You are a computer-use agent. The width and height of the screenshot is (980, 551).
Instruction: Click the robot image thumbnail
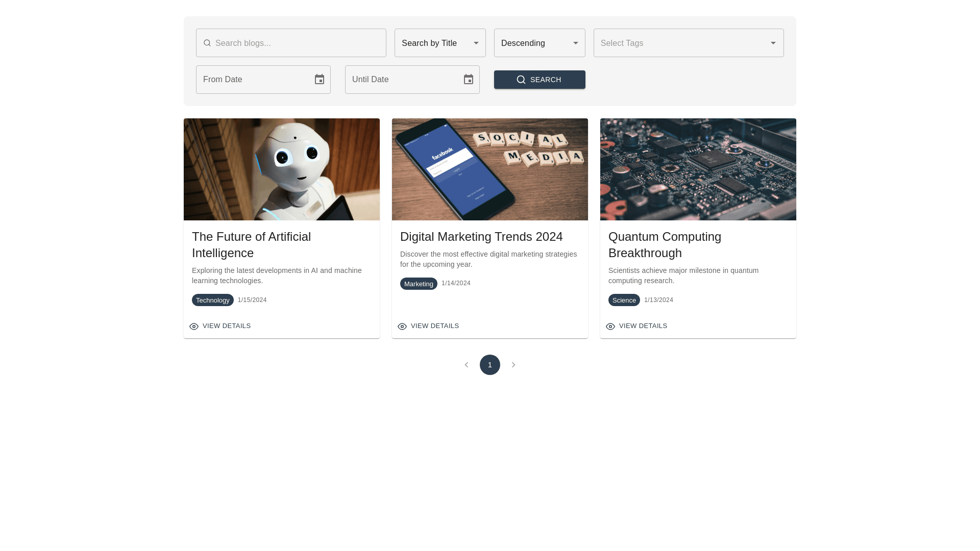pos(282,169)
